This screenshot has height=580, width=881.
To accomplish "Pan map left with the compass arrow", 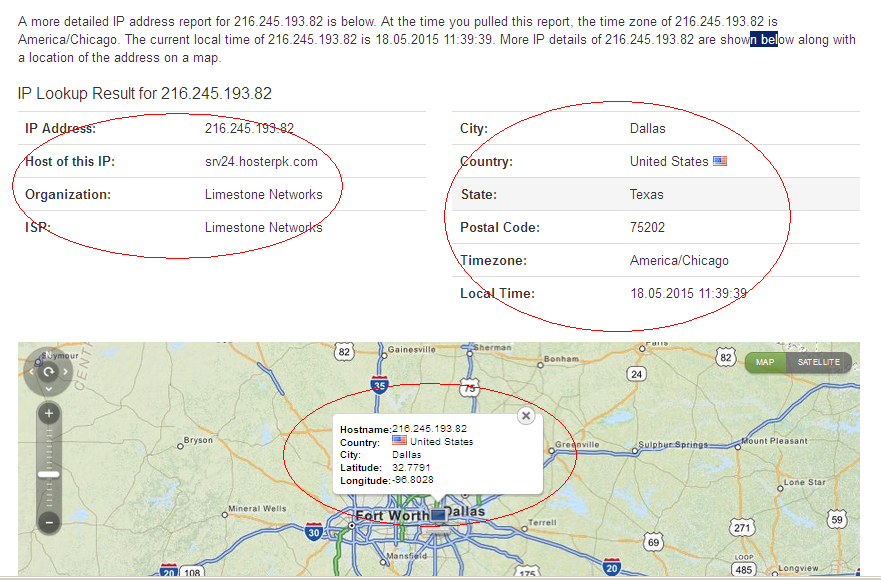I will click(x=31, y=371).
